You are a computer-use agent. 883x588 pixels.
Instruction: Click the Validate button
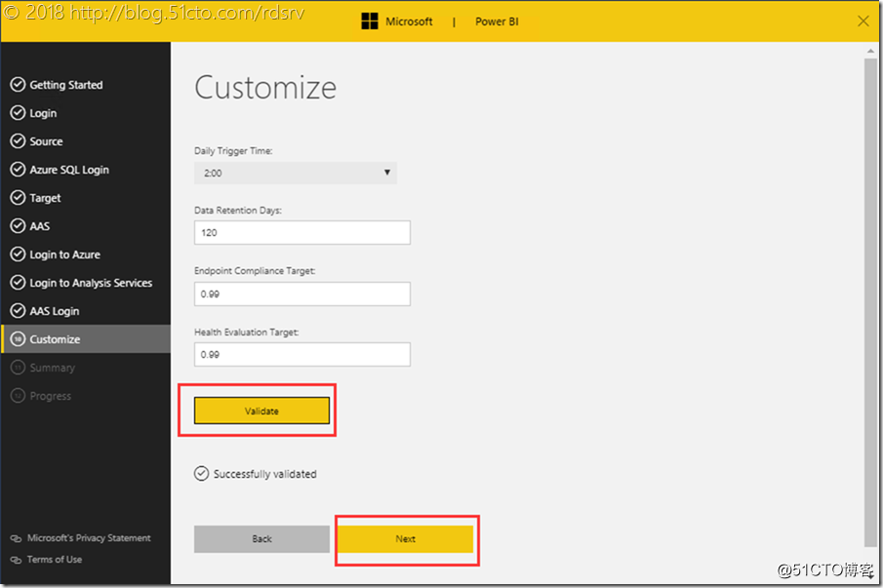tap(261, 411)
